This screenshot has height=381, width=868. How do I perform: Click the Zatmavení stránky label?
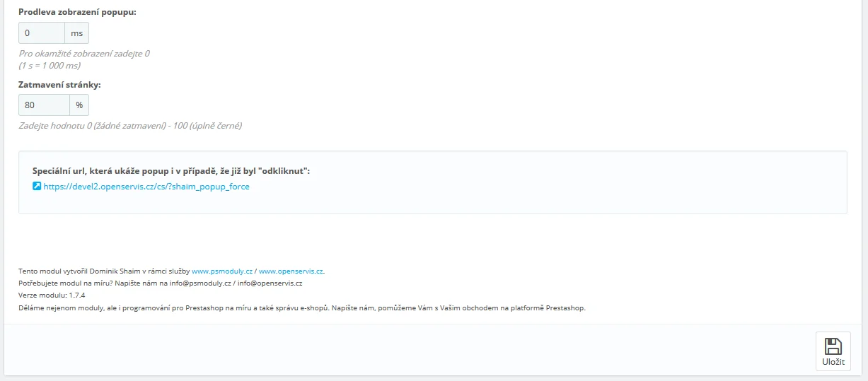point(60,84)
